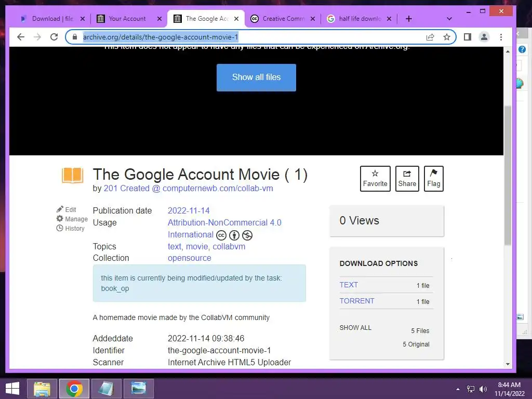Click the network tray icon
532x399 pixels.
471,389
